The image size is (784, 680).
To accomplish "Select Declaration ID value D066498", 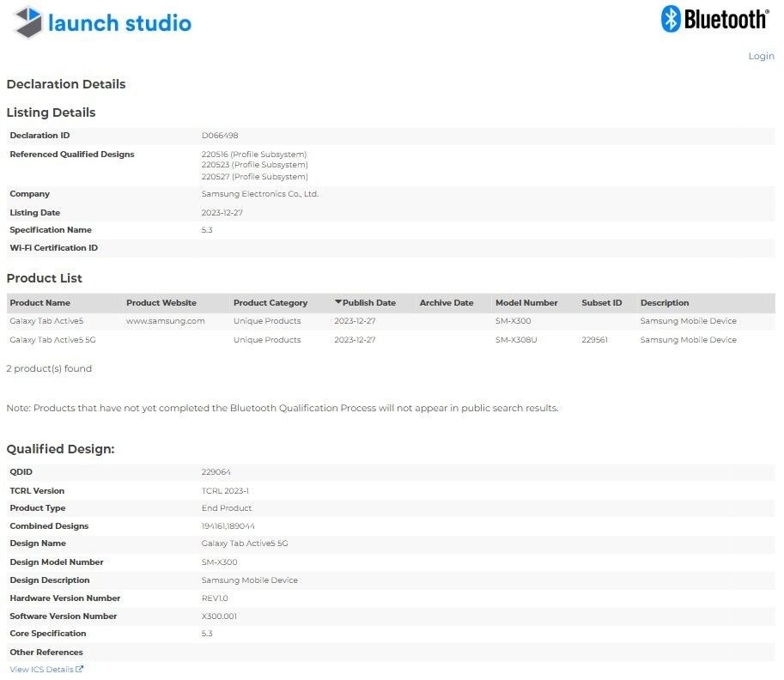I will [x=220, y=136].
